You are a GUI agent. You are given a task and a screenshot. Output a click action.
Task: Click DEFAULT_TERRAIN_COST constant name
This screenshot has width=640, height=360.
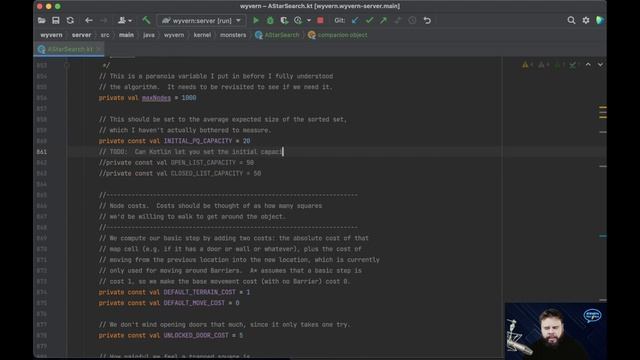(x=200, y=292)
